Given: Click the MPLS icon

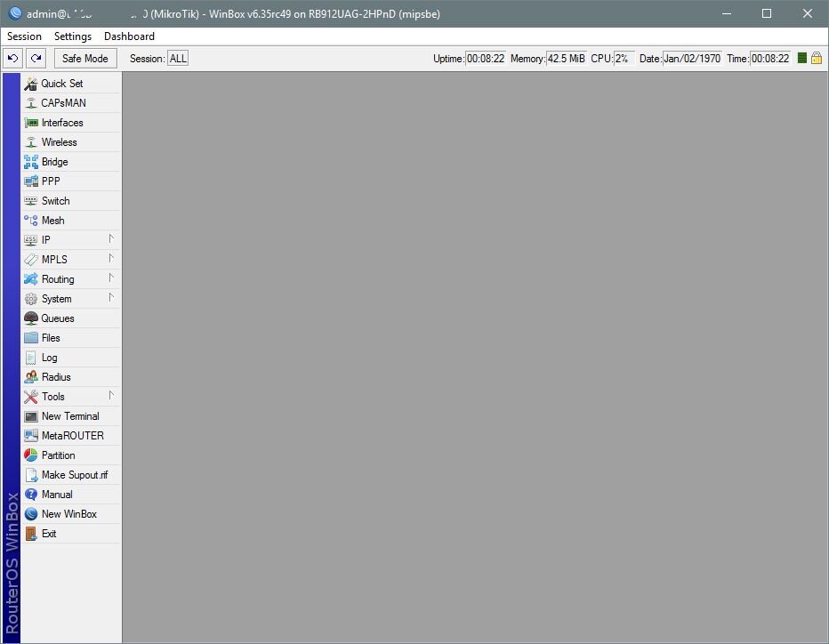Looking at the screenshot, I should (x=31, y=260).
